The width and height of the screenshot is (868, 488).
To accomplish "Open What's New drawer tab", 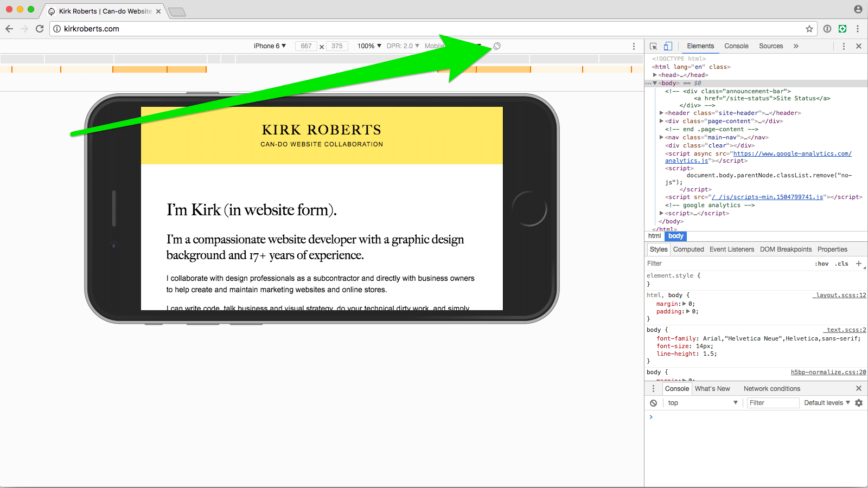I will [x=712, y=389].
